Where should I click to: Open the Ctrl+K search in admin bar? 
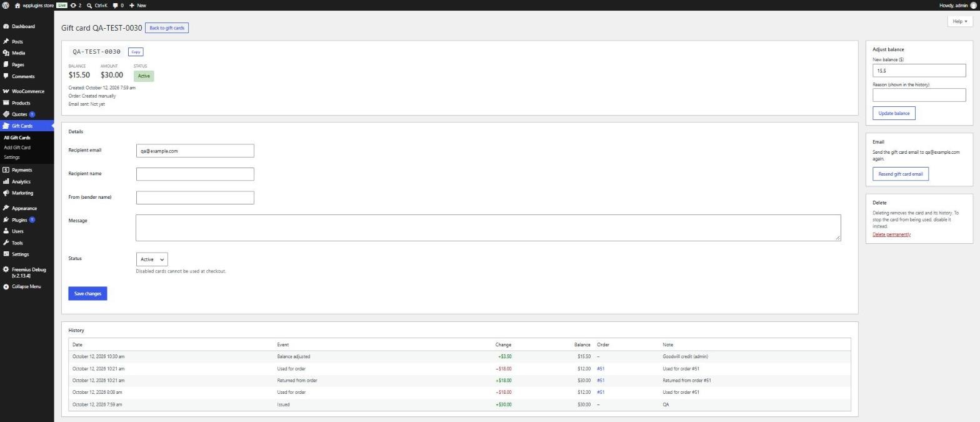coord(97,5)
